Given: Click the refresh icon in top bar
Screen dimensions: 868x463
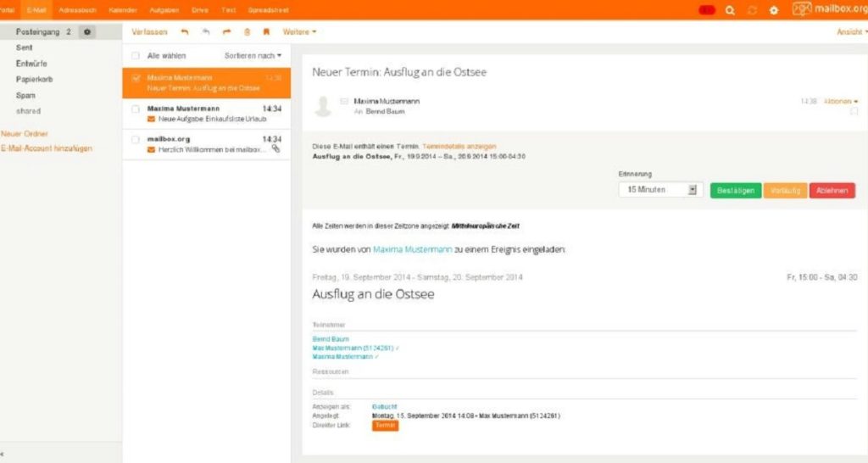Looking at the screenshot, I should pyautogui.click(x=751, y=10).
